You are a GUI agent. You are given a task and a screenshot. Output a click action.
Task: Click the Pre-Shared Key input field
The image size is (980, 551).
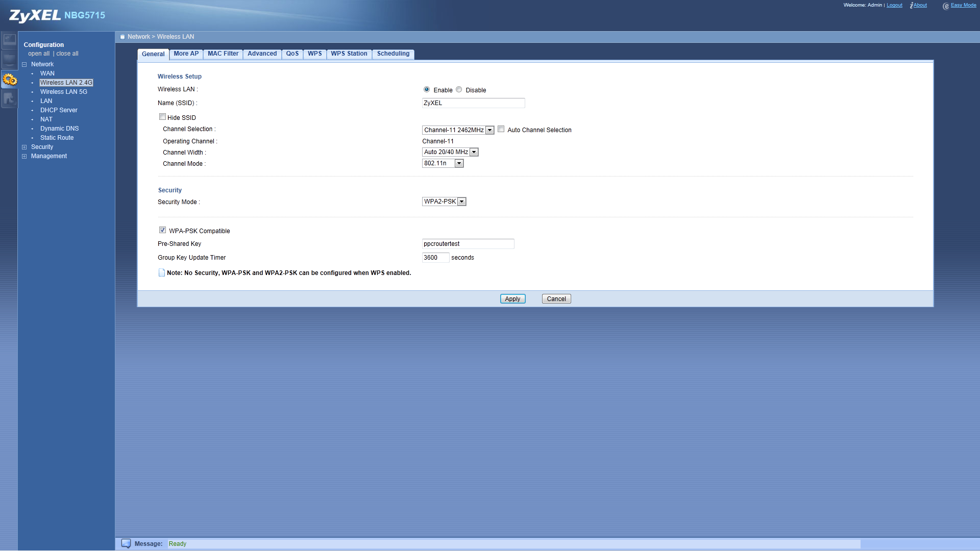click(468, 244)
